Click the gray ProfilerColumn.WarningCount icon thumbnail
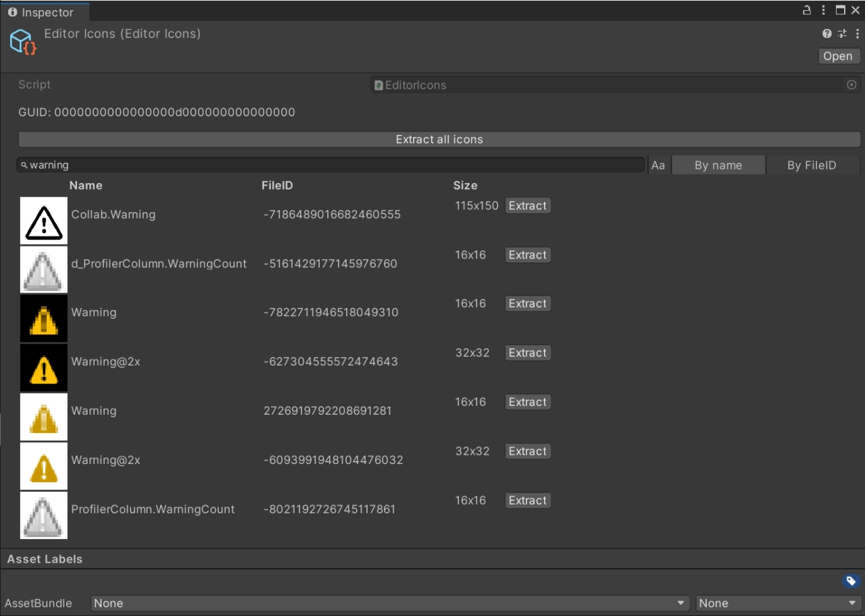 tap(43, 515)
